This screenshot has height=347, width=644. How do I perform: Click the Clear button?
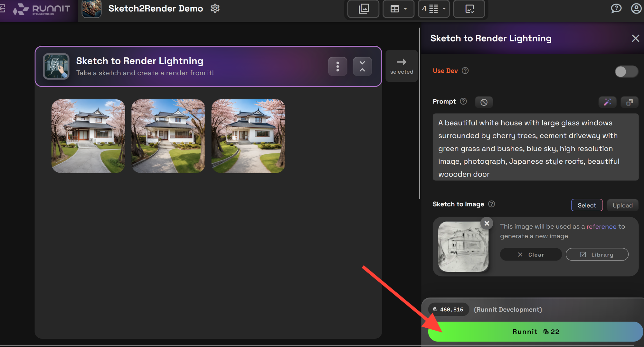(x=531, y=254)
